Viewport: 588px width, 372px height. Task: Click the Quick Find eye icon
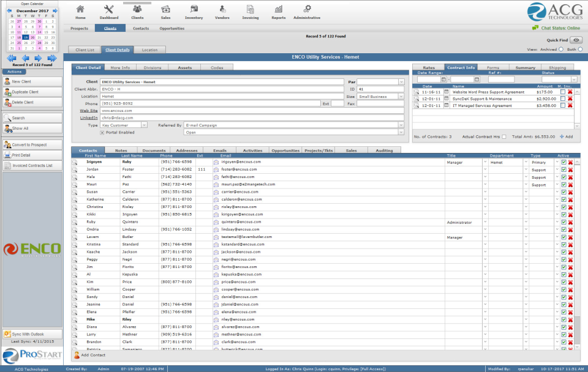point(576,40)
